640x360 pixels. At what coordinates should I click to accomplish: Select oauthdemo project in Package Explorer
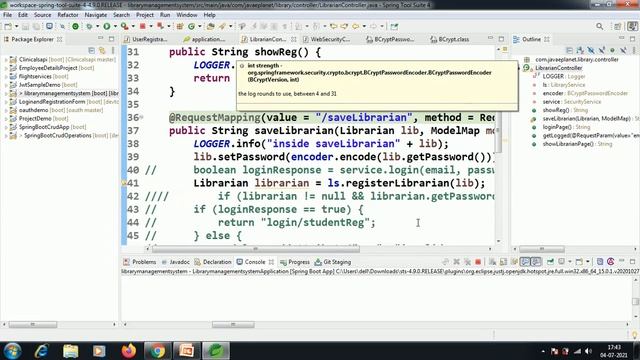pyautogui.click(x=56, y=110)
